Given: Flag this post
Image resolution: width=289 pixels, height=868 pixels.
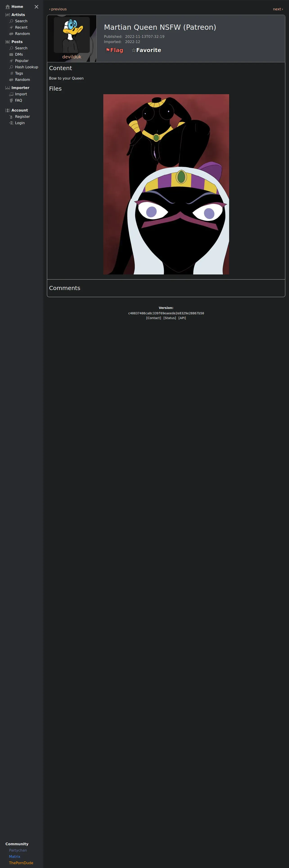Looking at the screenshot, I should (114, 50).
